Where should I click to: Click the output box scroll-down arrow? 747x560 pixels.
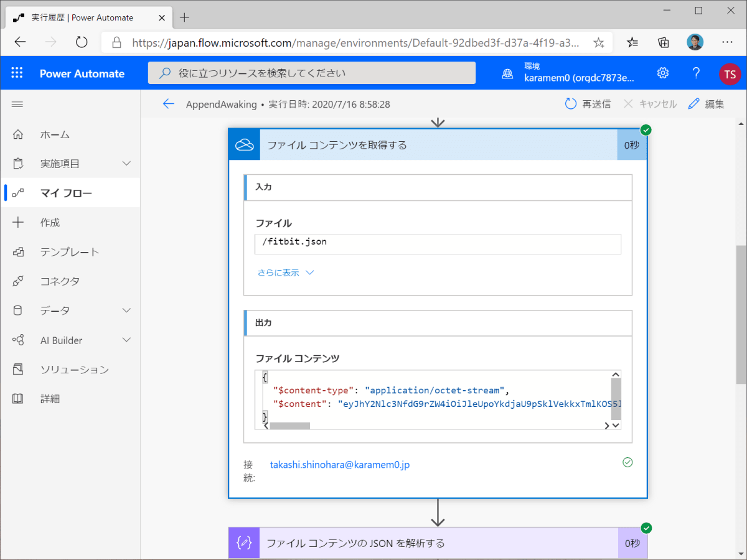616,425
